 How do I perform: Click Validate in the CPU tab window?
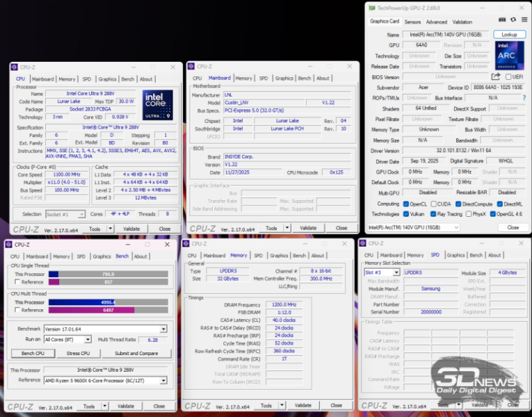point(131,229)
